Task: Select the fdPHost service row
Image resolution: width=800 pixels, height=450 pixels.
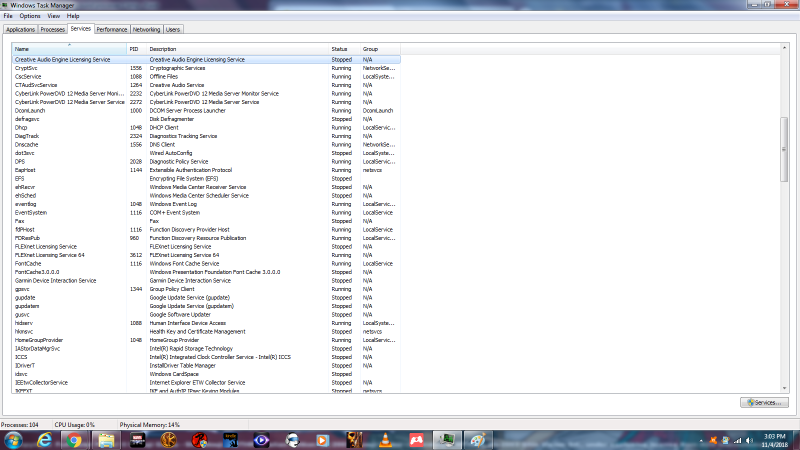Action: pos(206,230)
